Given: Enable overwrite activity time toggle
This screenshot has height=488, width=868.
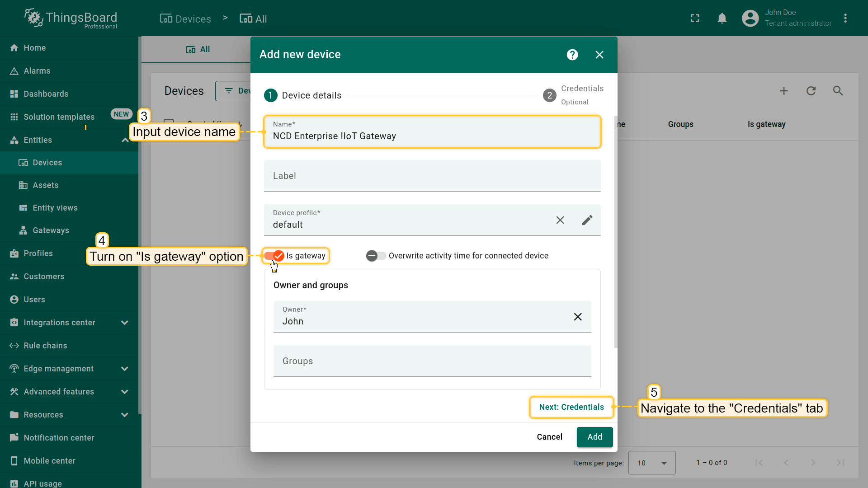Looking at the screenshot, I should tap(376, 256).
